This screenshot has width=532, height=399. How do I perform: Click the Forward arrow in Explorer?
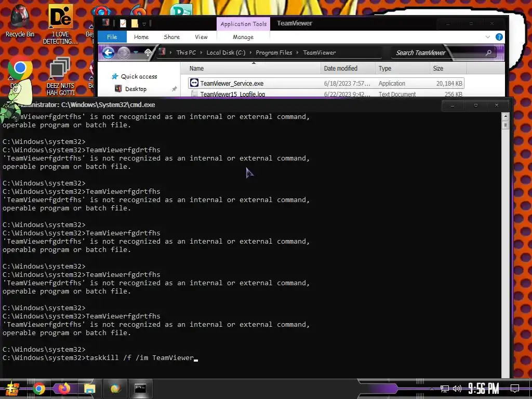124,52
